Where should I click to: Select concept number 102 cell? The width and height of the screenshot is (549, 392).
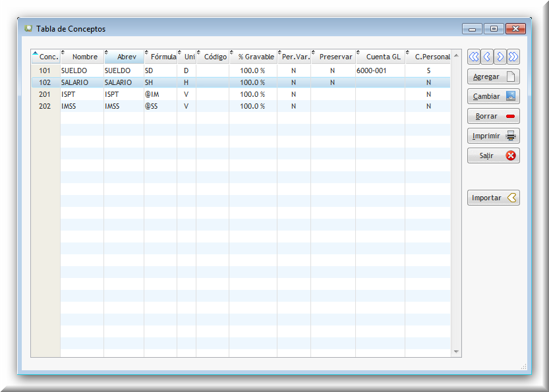(x=45, y=82)
